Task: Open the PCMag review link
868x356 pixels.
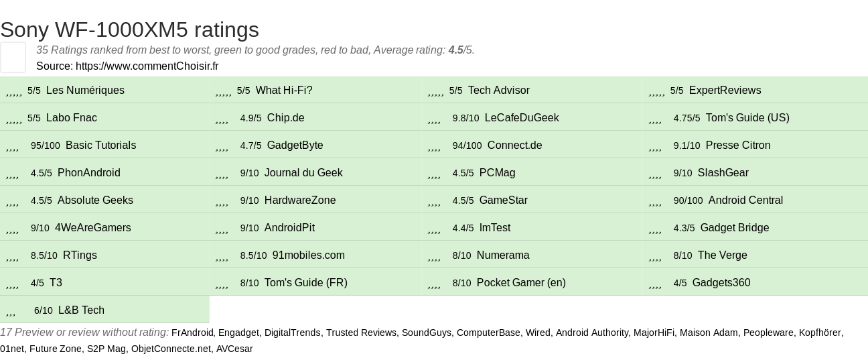Action: pyautogui.click(x=497, y=173)
